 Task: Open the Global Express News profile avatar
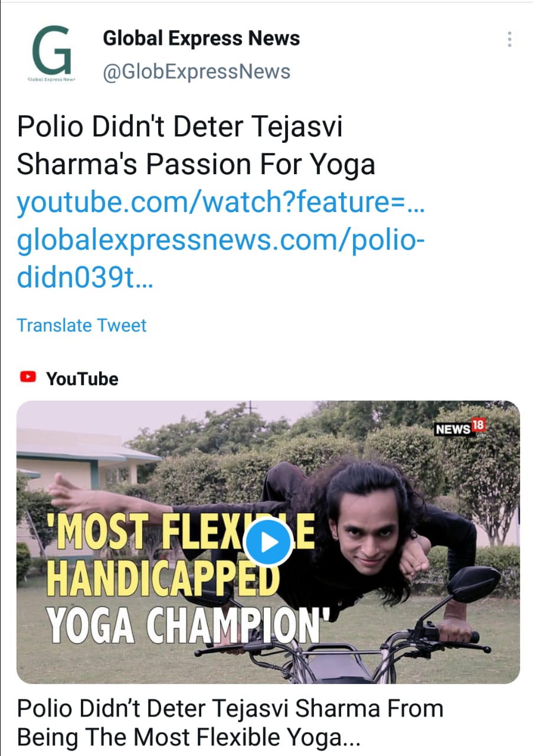[x=51, y=55]
